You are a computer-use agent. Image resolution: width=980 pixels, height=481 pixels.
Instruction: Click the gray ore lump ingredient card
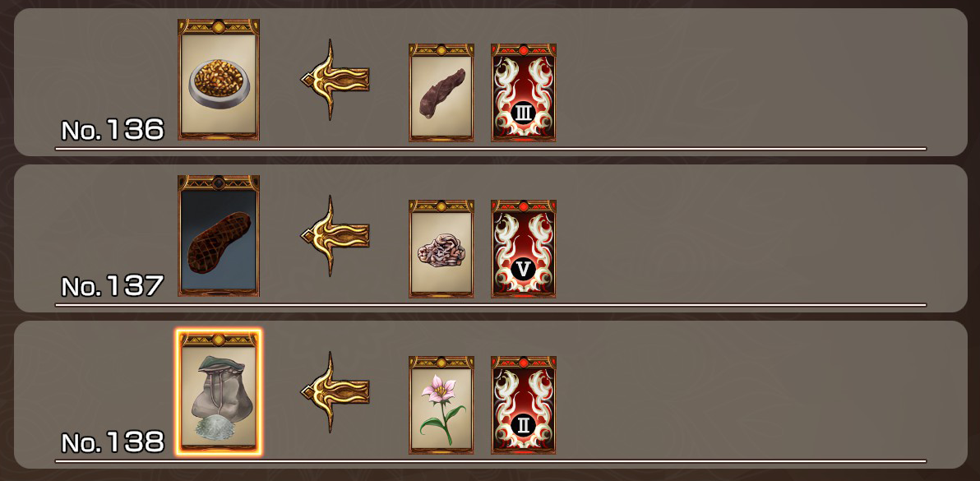tap(441, 248)
